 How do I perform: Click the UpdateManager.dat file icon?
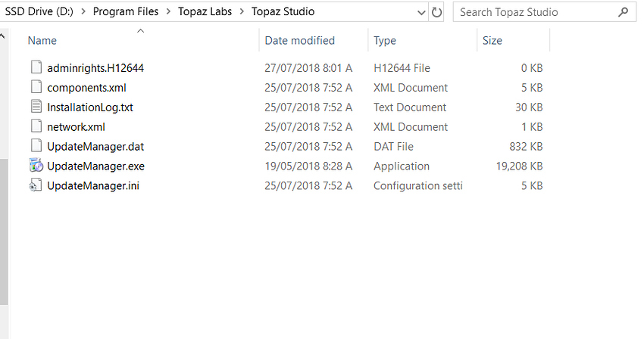[x=36, y=146]
